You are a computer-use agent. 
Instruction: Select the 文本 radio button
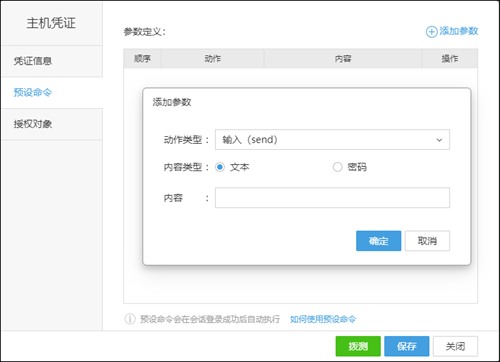click(x=220, y=167)
